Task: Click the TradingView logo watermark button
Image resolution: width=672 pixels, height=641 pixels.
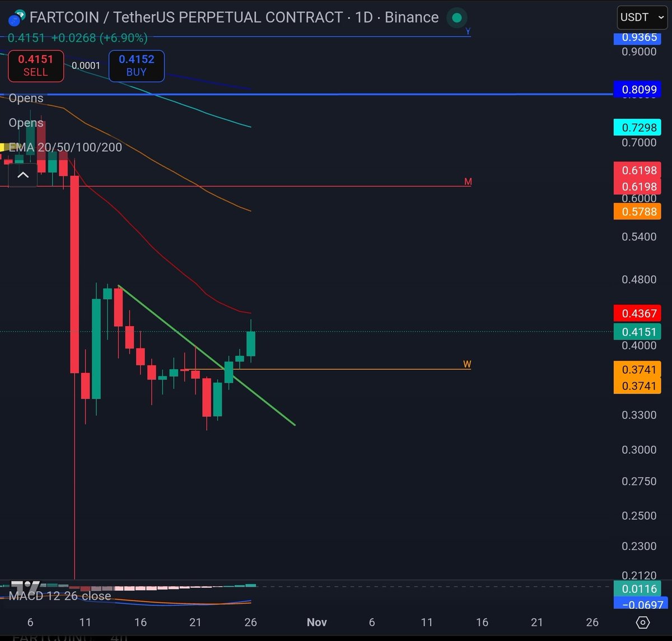Action: [x=25, y=588]
